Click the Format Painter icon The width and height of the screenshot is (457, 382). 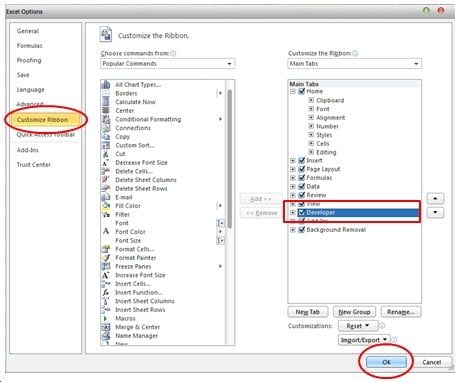[106, 258]
